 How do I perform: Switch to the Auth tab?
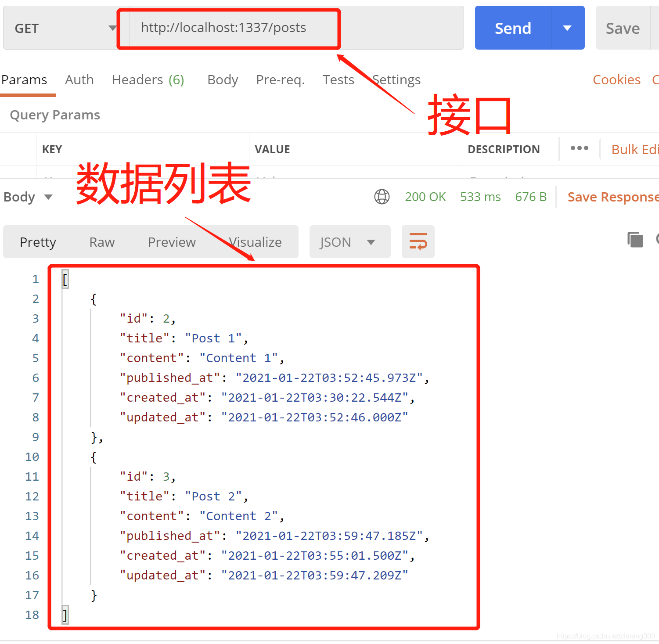point(79,79)
